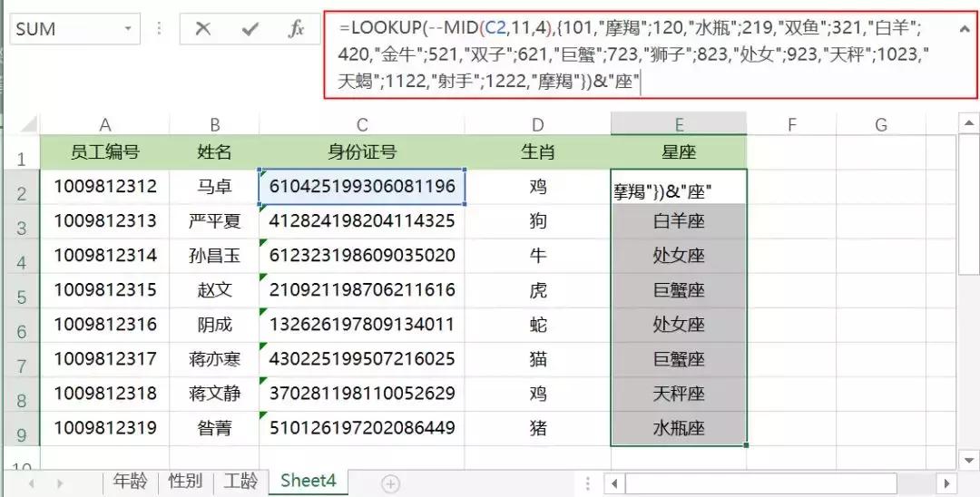Select name cell 蒋文静
The image size is (980, 497).
pos(214,394)
